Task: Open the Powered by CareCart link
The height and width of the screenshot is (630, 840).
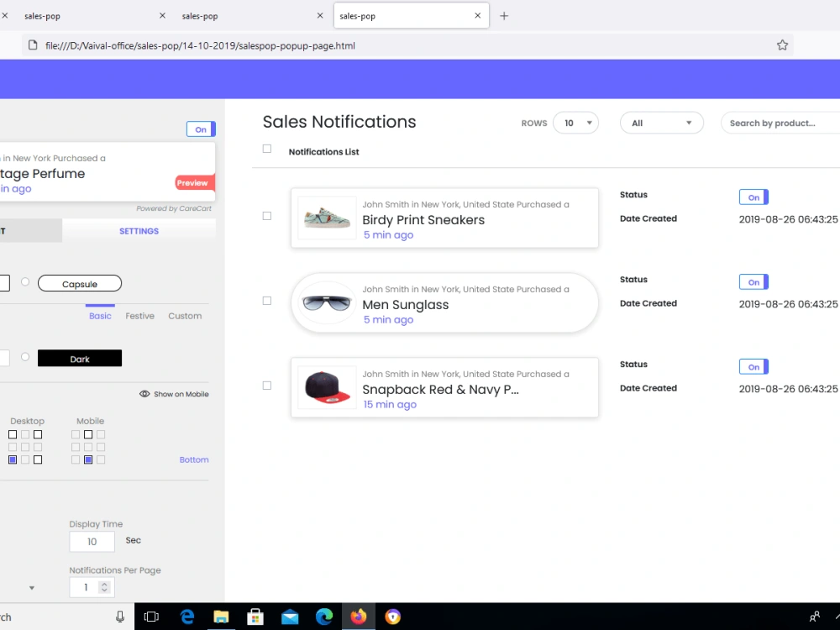Action: 174,208
